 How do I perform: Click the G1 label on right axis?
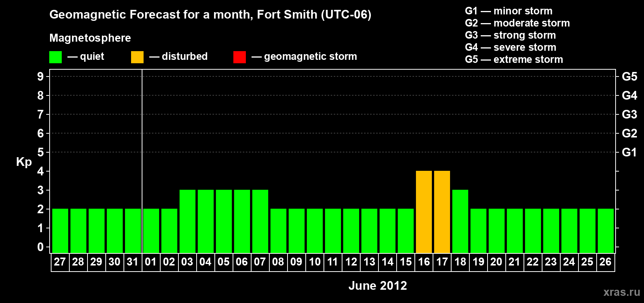tap(630, 152)
